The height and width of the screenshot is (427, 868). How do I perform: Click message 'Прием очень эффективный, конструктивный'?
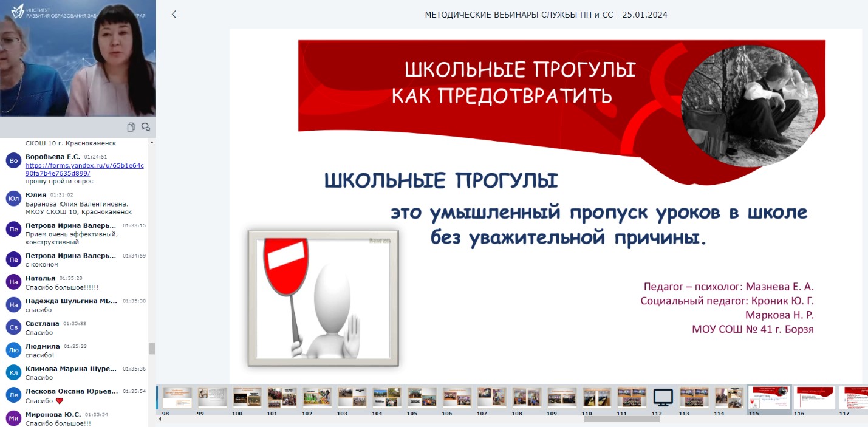72,238
